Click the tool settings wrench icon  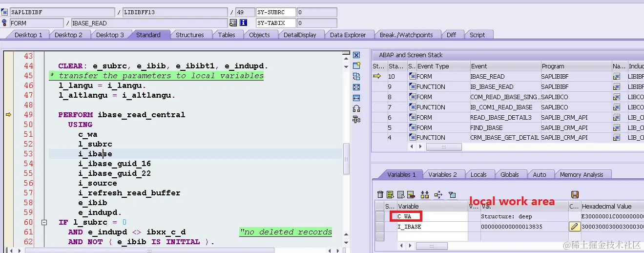pyautogui.click(x=356, y=119)
